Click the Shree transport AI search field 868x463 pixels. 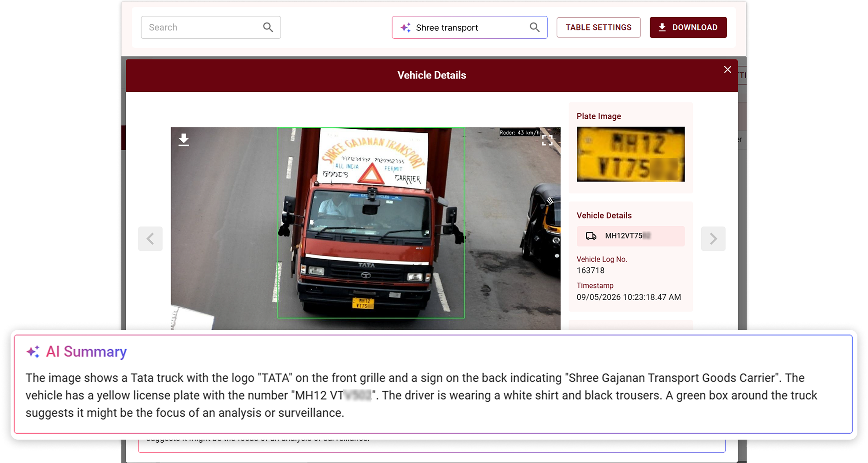coord(469,27)
